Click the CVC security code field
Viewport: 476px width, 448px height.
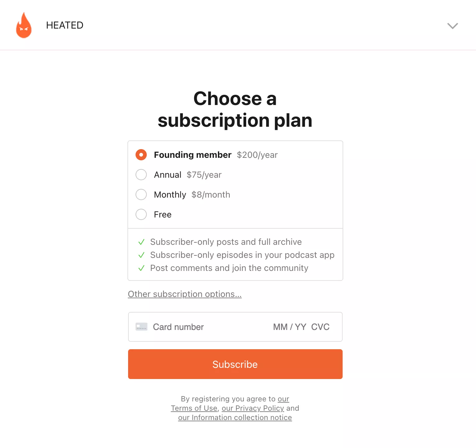(x=320, y=327)
